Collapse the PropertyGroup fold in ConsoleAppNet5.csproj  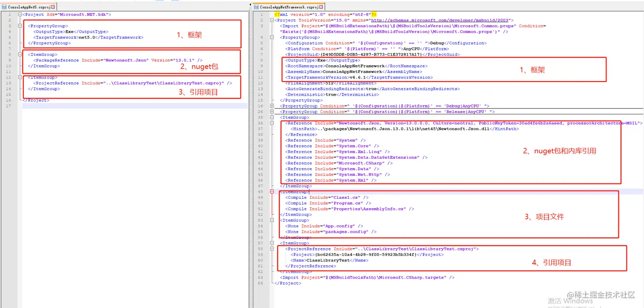(20, 26)
